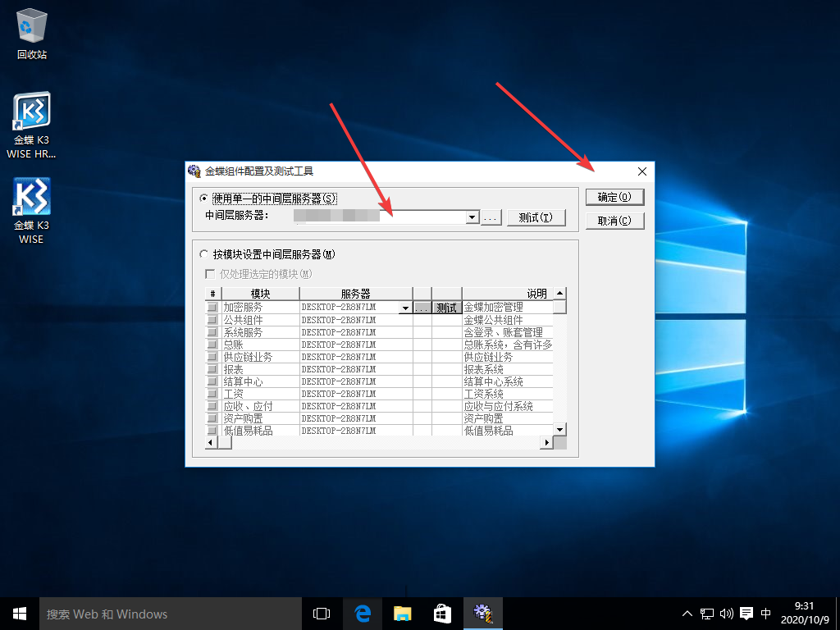The width and height of the screenshot is (840, 630).
Task: Click the 中 IME indicator in the tray
Action: [765, 613]
